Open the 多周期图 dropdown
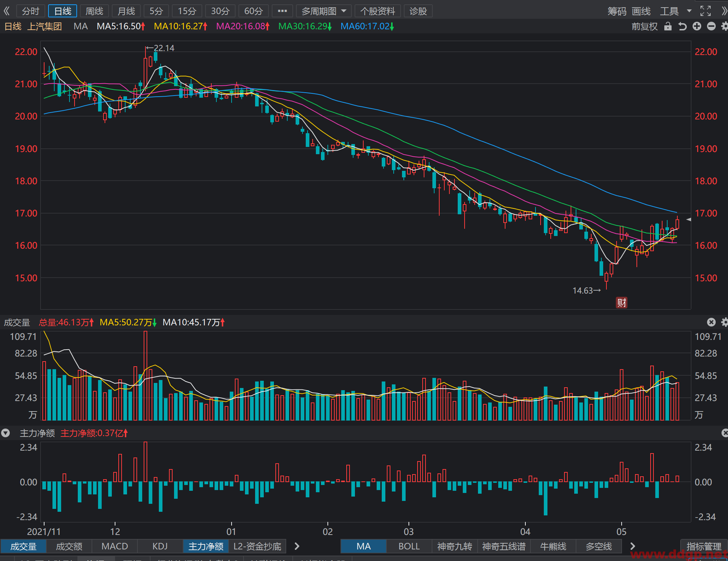This screenshot has height=561, width=728. pos(324,11)
